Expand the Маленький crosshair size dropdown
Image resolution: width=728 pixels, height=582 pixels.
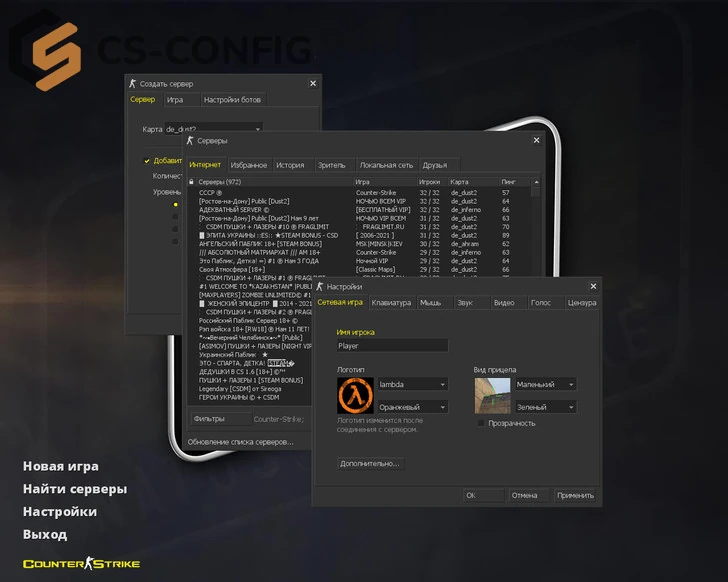coord(545,384)
